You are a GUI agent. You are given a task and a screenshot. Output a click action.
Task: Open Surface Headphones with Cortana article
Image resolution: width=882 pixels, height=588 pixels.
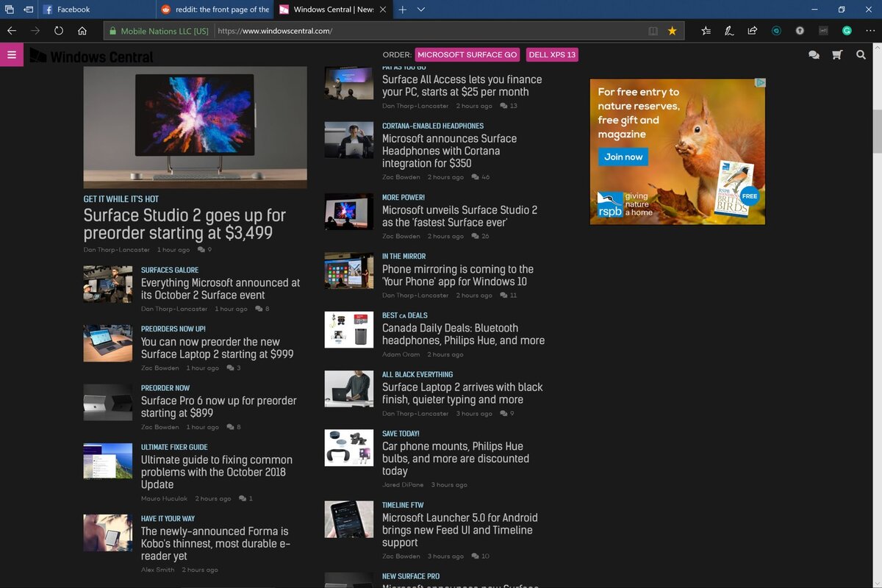click(x=450, y=151)
